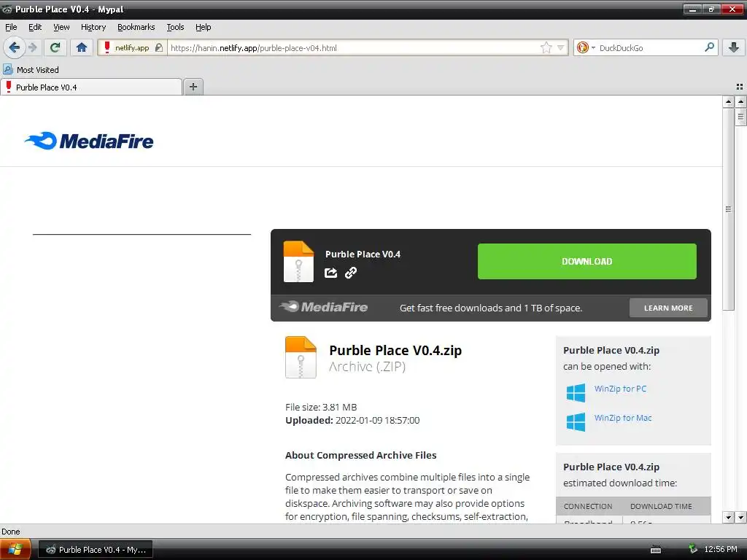Click the File size: 3.81 MB text
Image resolution: width=747 pixels, height=560 pixels.
(321, 407)
